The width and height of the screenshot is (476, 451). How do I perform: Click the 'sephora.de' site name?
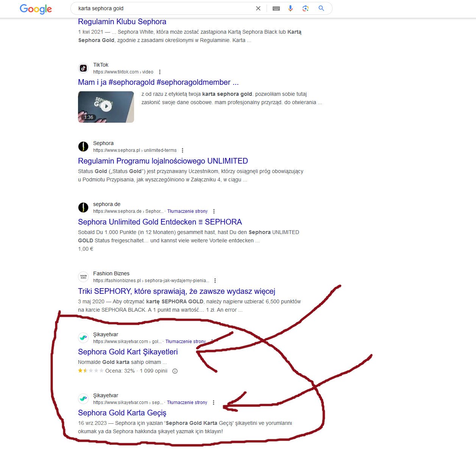(x=107, y=204)
